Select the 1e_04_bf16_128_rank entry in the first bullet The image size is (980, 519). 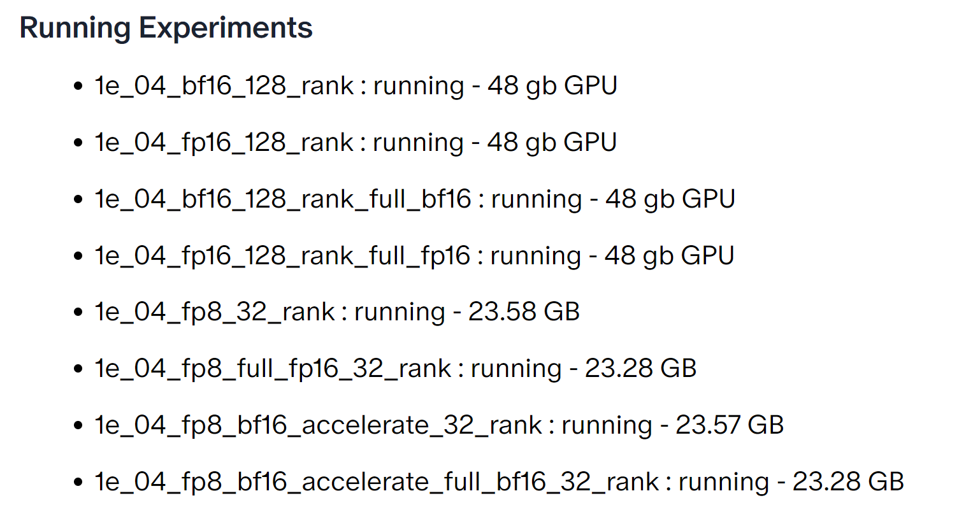coord(224,86)
